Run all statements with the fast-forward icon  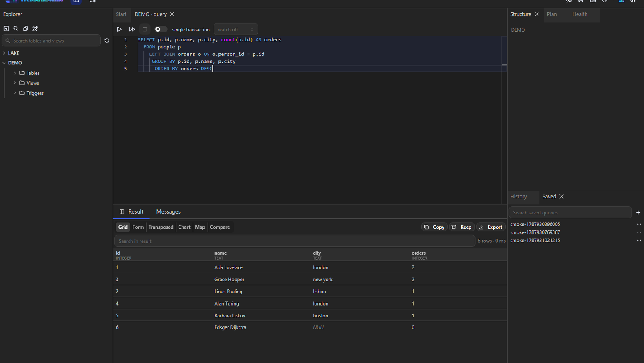click(x=132, y=29)
